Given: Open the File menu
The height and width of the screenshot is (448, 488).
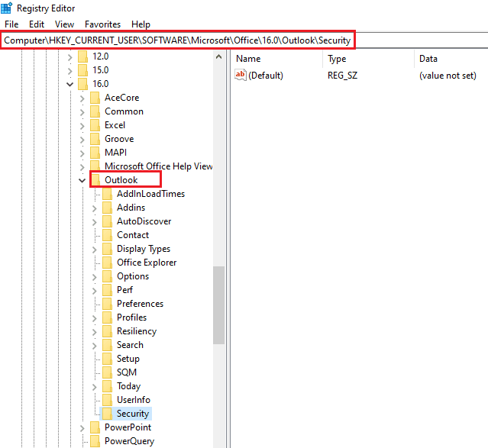Looking at the screenshot, I should (11, 24).
